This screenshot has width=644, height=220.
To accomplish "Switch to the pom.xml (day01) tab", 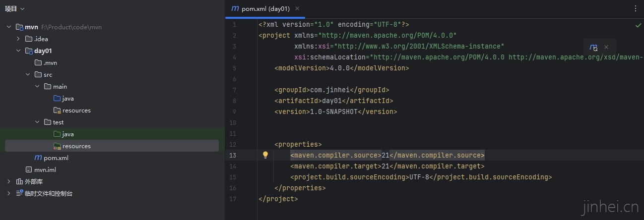I will 265,8.
